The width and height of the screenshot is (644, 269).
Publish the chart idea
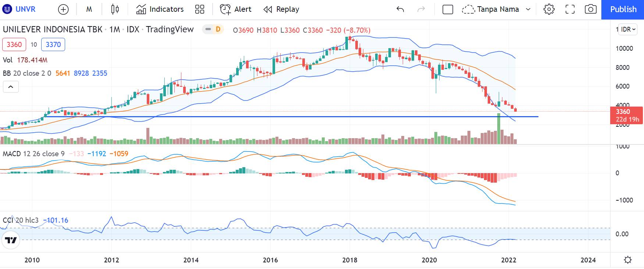click(623, 9)
